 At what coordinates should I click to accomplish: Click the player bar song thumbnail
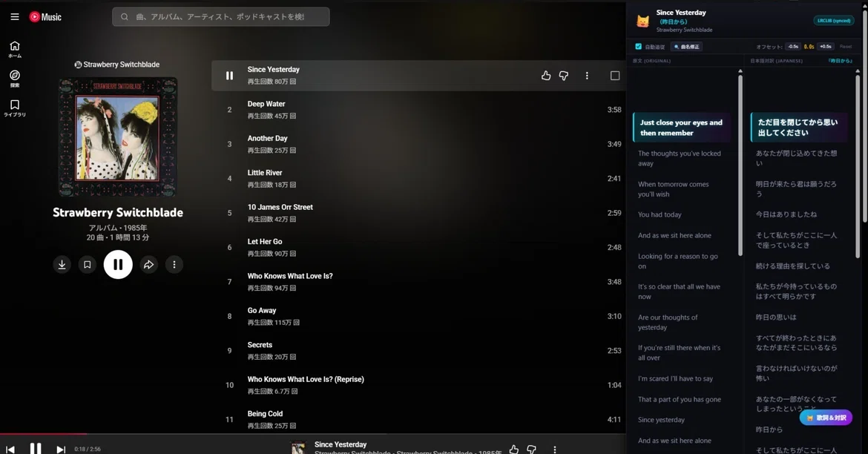click(298, 447)
